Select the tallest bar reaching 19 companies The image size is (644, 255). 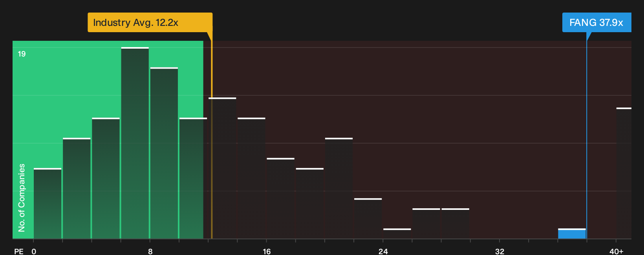point(135,143)
